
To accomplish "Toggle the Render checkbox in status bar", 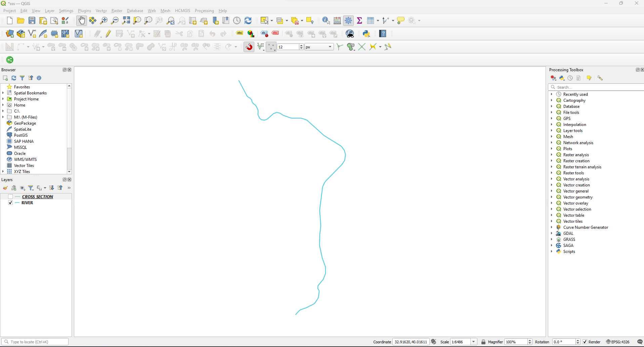I will (585, 342).
